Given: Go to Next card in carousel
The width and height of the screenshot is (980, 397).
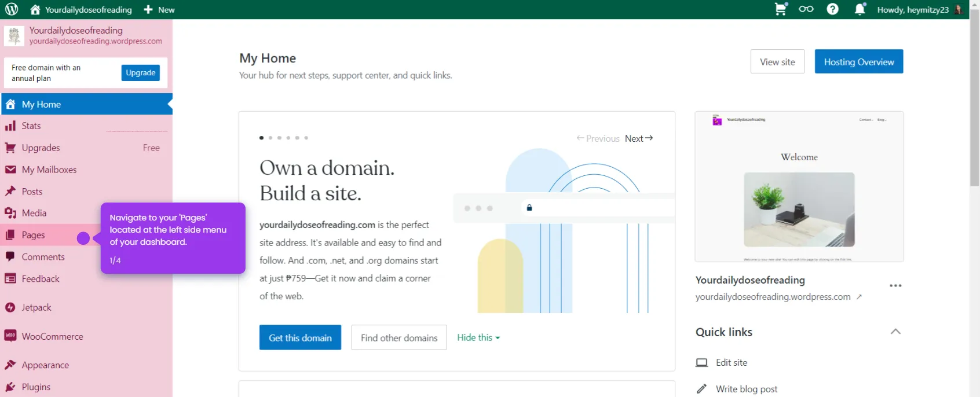Looking at the screenshot, I should 639,138.
